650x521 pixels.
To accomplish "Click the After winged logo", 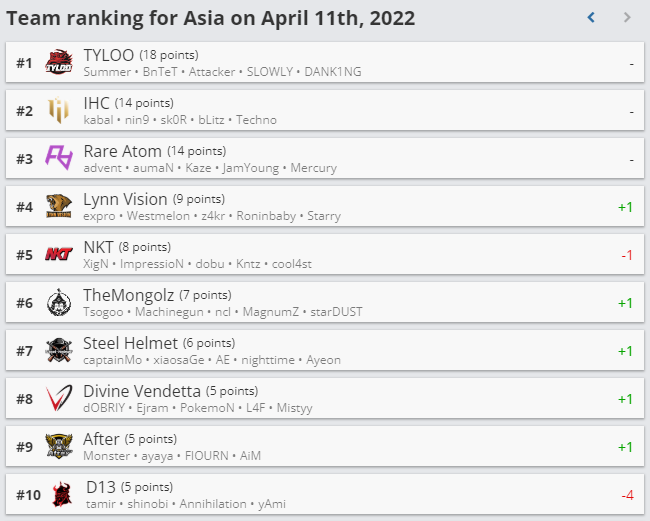I will [59, 446].
